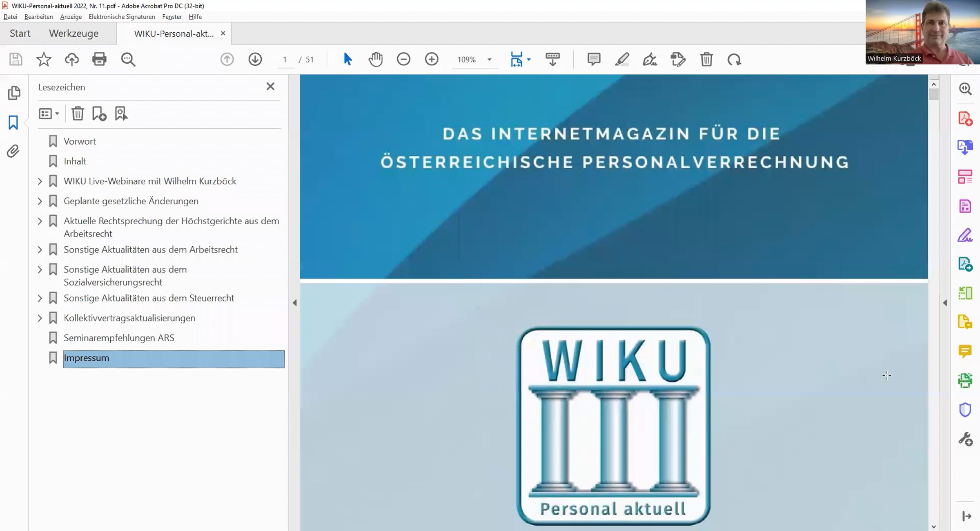Image resolution: width=980 pixels, height=531 pixels.
Task: Open search tool in right pane
Action: coord(965,89)
